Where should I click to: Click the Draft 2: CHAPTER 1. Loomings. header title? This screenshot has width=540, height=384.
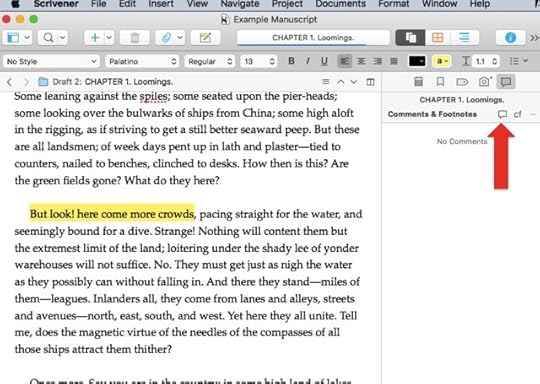pyautogui.click(x=113, y=82)
